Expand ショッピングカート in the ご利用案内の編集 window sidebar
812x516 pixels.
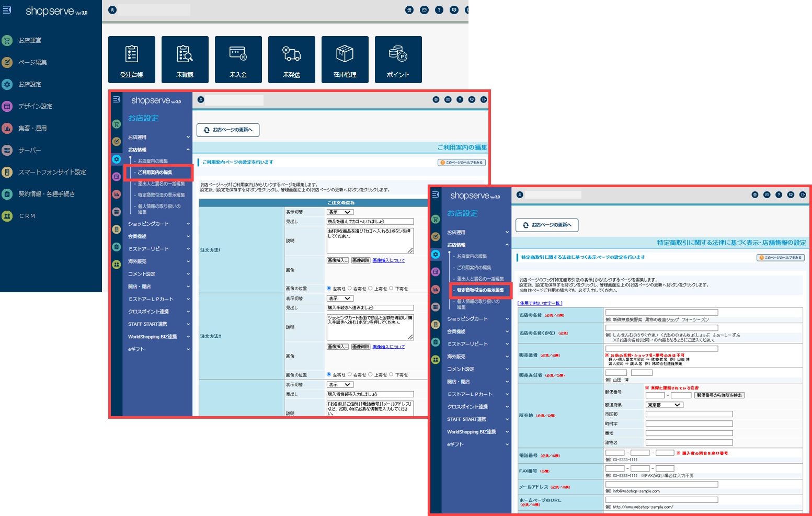158,224
